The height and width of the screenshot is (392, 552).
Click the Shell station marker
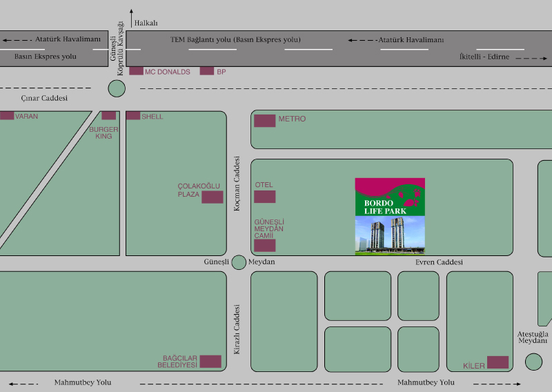(x=133, y=116)
